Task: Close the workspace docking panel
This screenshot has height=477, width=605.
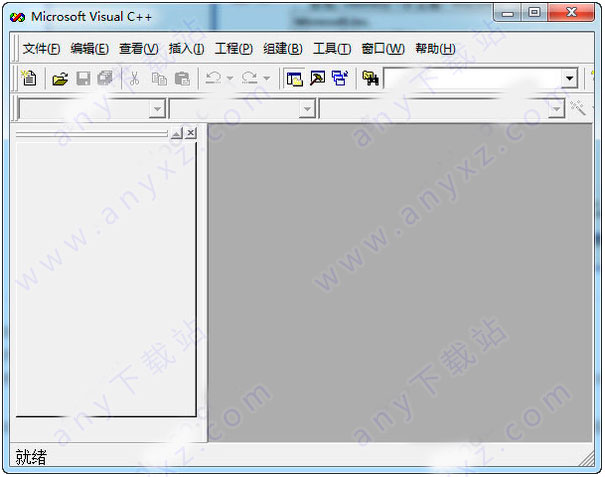Action: (x=191, y=133)
